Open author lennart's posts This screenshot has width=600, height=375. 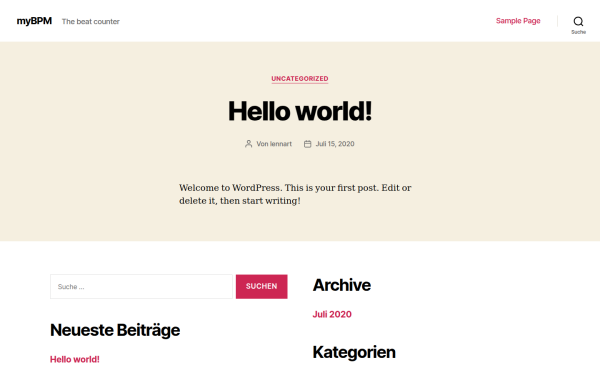281,144
